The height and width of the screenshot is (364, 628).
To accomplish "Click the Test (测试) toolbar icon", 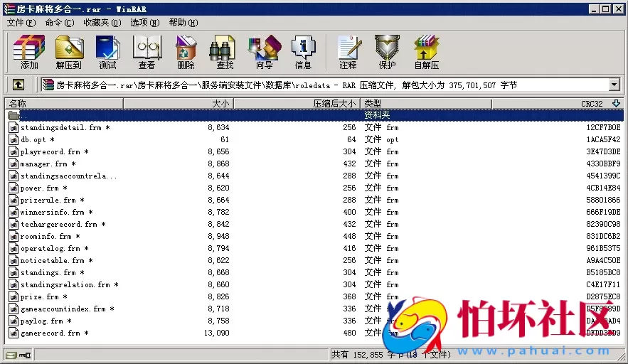I will [107, 52].
